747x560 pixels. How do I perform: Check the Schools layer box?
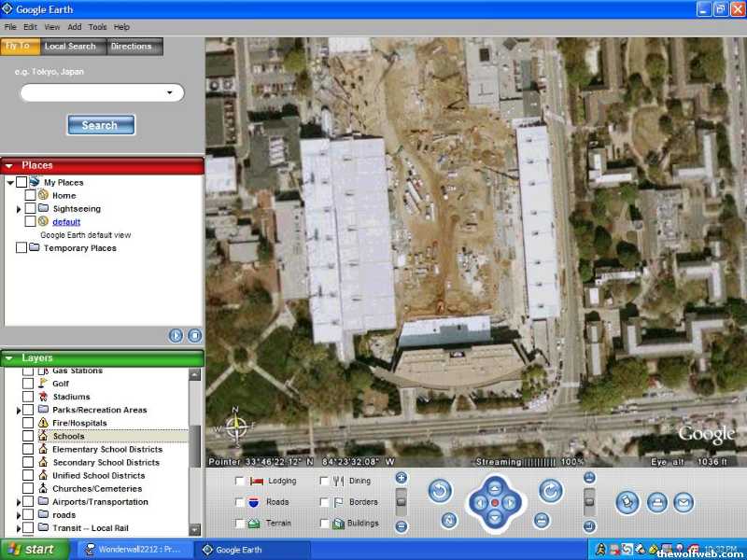[29, 436]
